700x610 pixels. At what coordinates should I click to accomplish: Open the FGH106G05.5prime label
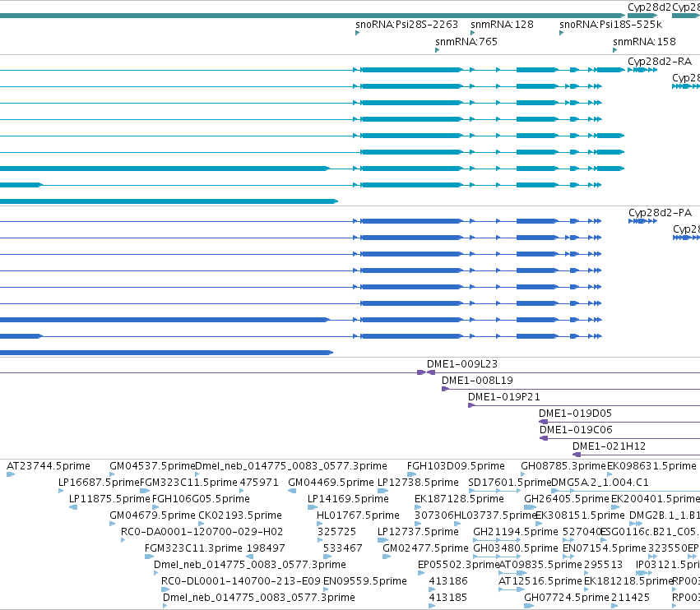[201, 499]
